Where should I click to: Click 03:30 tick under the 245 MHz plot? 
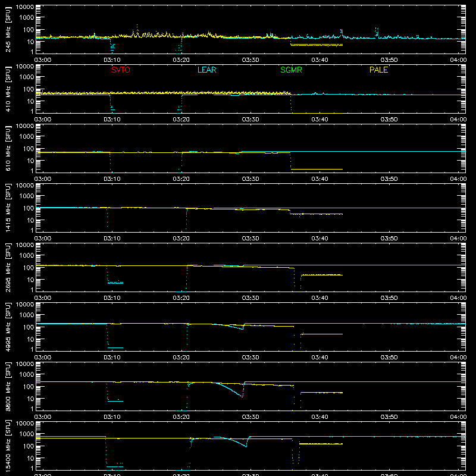click(x=250, y=60)
